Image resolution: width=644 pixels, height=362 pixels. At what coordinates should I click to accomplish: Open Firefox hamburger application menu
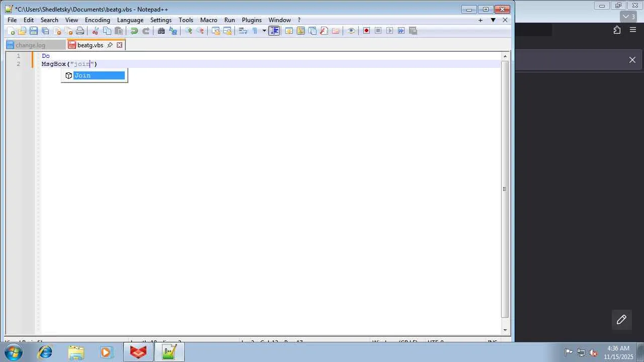[x=633, y=30]
